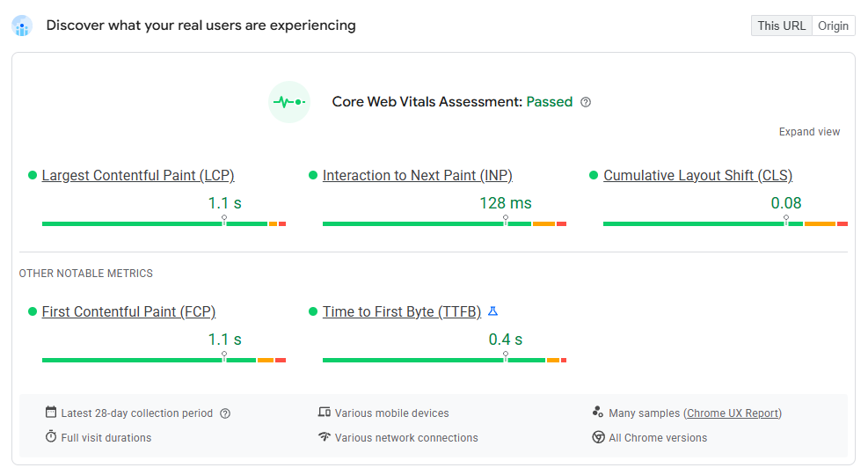The height and width of the screenshot is (475, 868).
Task: Click the network connections wifi icon
Action: tap(325, 437)
